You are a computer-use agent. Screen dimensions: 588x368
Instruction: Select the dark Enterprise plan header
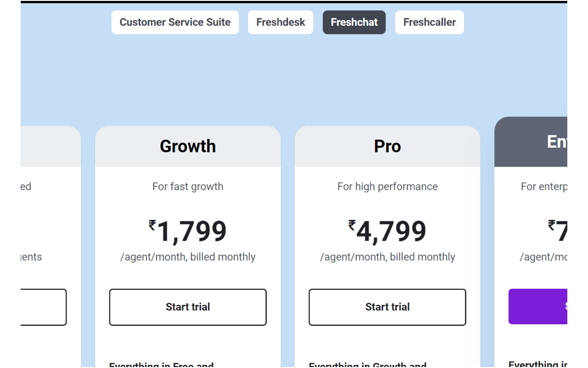533,142
